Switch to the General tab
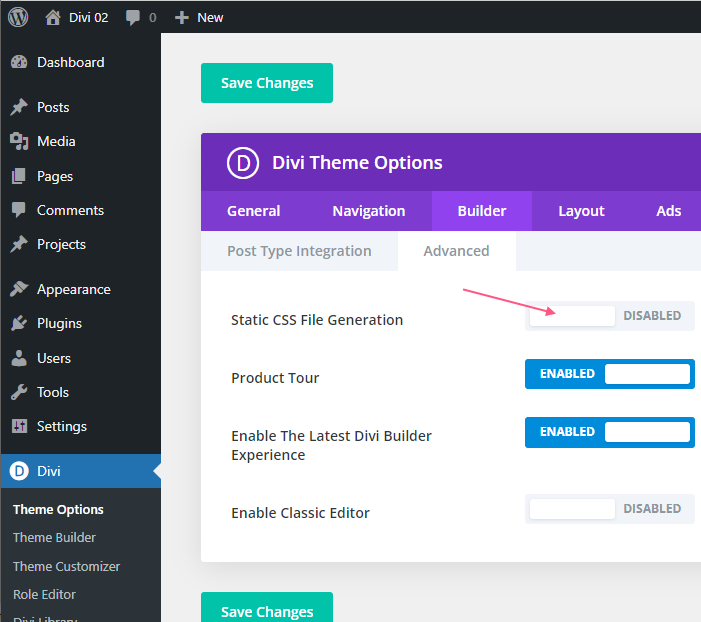The image size is (701, 622). [x=254, y=211]
